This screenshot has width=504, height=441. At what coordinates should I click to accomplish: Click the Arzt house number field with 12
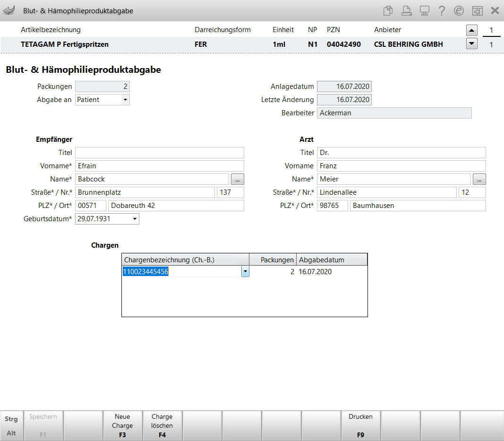click(x=472, y=192)
